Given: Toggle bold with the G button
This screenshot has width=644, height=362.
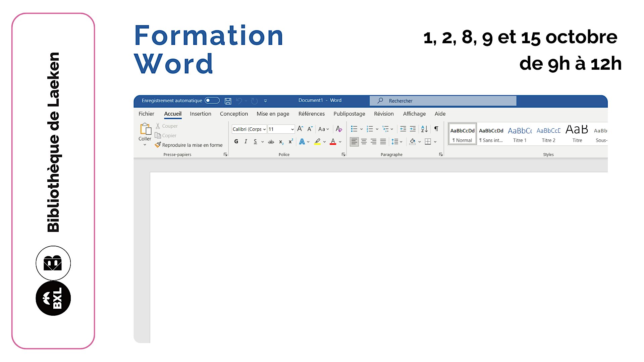Looking at the screenshot, I should point(236,141).
